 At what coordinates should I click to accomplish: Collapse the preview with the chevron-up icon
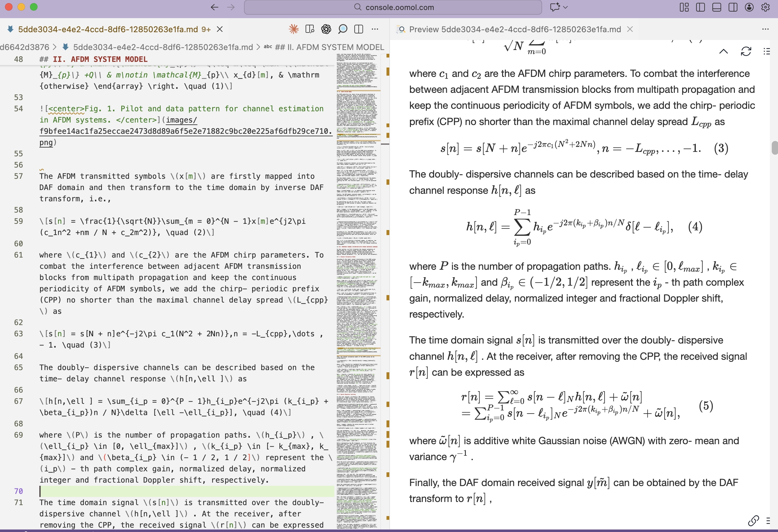click(x=724, y=51)
